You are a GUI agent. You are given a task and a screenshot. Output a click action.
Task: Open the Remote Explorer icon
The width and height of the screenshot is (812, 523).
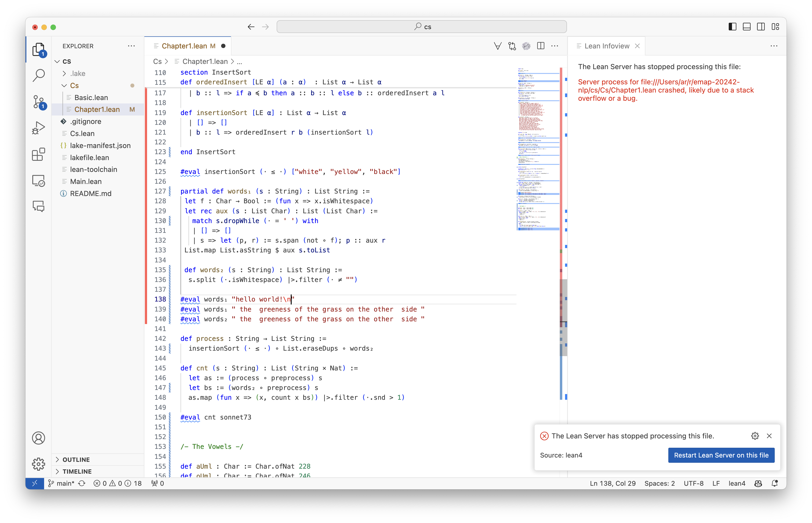pyautogui.click(x=38, y=181)
